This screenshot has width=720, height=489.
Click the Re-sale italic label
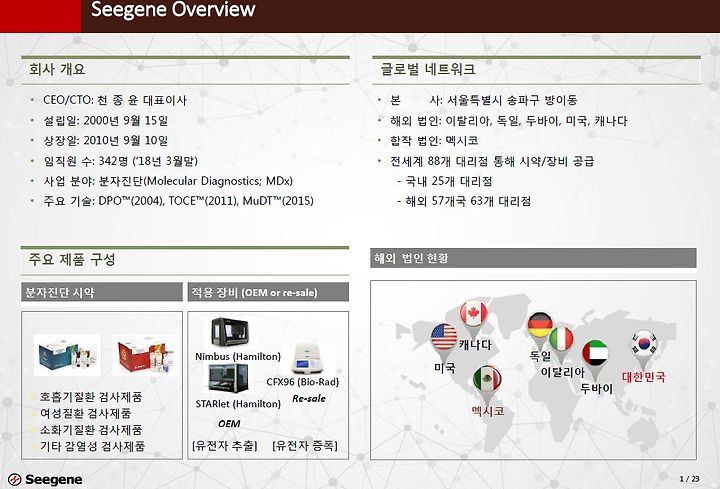point(309,399)
